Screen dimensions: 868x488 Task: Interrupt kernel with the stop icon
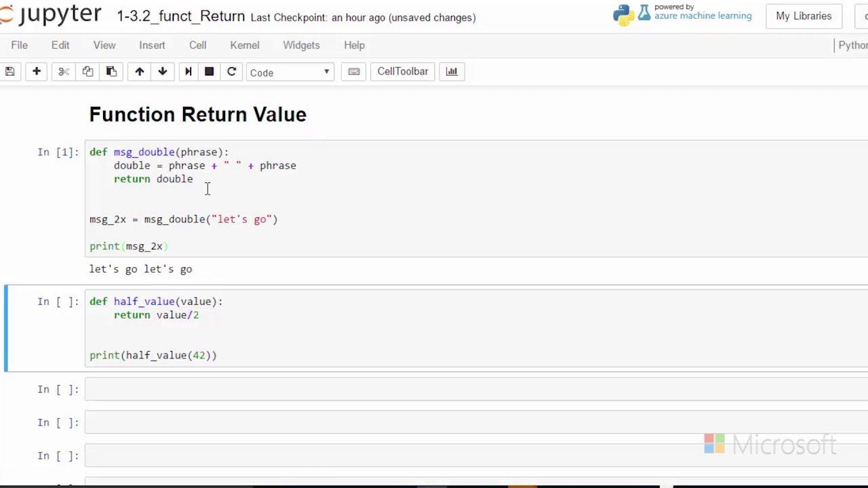(210, 71)
